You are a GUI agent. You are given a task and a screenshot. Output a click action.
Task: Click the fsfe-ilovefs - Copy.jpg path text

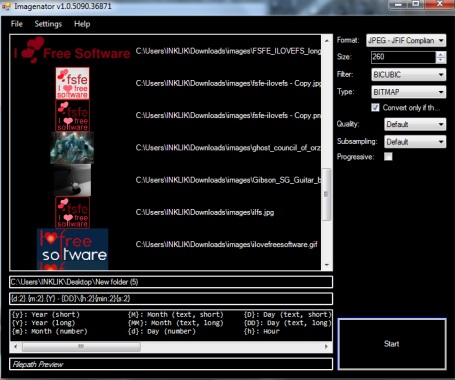[x=228, y=83]
